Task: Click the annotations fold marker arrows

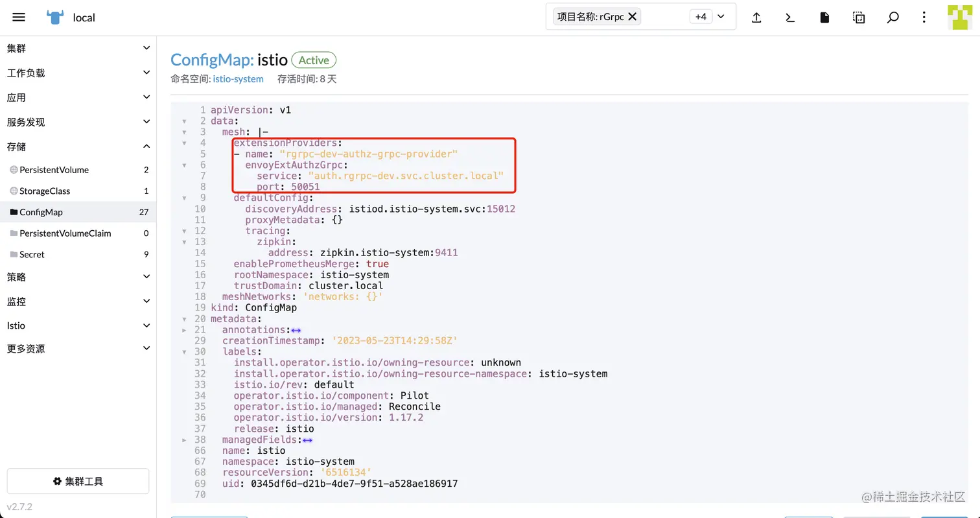Action: click(296, 330)
